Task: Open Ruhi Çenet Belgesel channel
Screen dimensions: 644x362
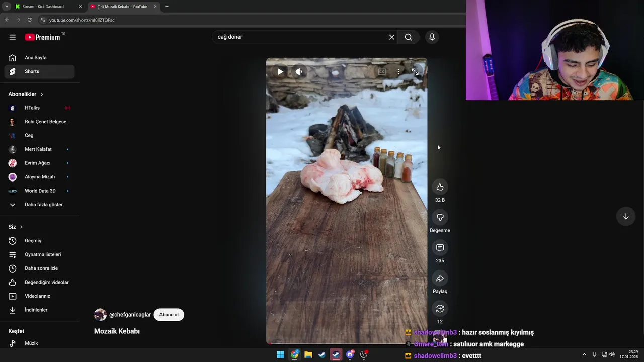Action: coord(39,122)
